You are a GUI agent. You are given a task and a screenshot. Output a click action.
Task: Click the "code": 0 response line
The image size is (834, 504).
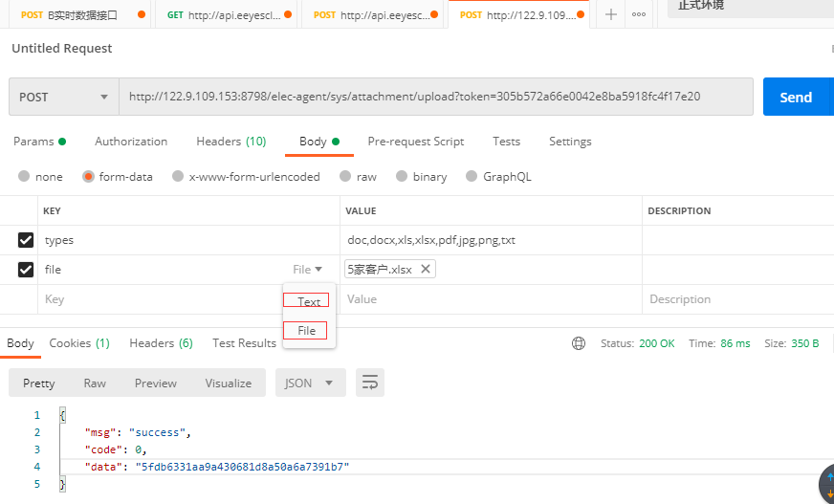116,449
